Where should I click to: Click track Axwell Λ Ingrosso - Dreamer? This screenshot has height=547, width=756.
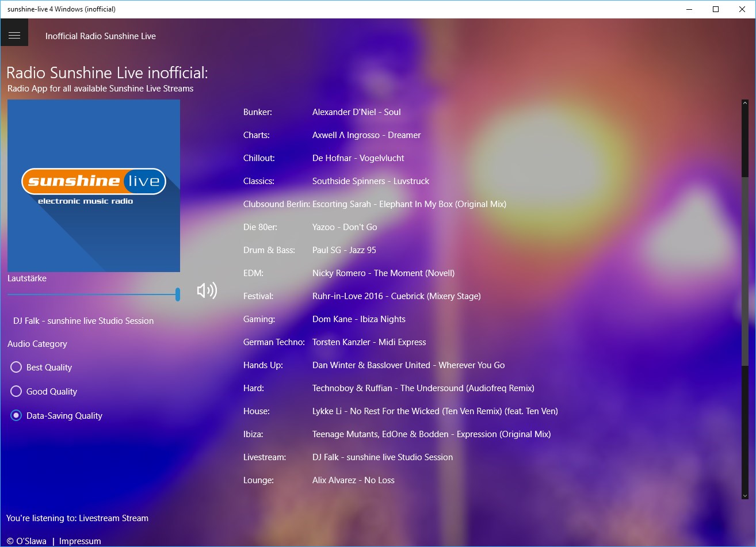tap(366, 135)
